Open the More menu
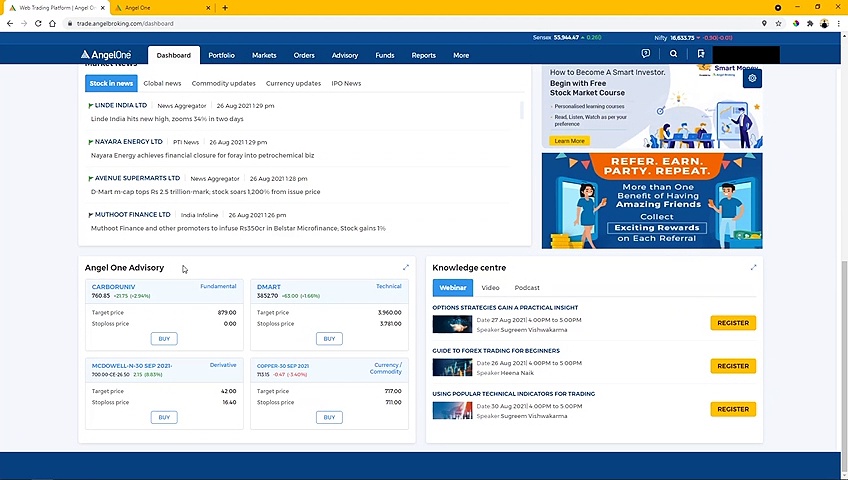The height and width of the screenshot is (480, 848). click(x=461, y=55)
